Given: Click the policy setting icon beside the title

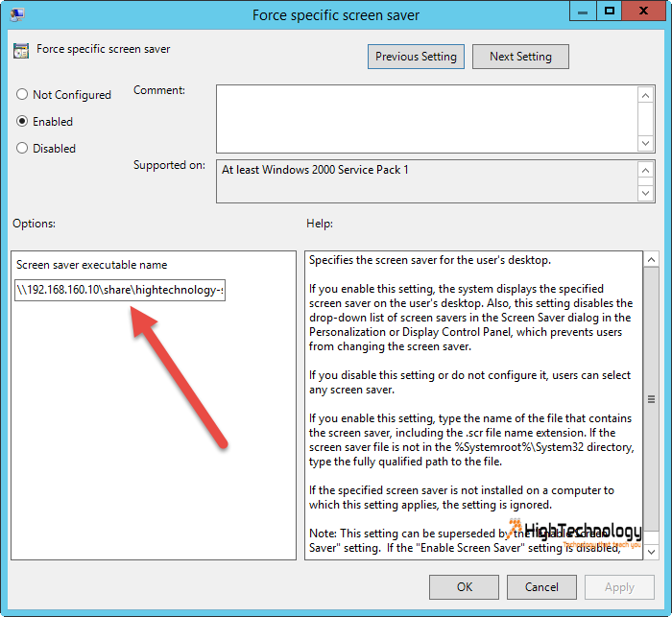Looking at the screenshot, I should 21,51.
